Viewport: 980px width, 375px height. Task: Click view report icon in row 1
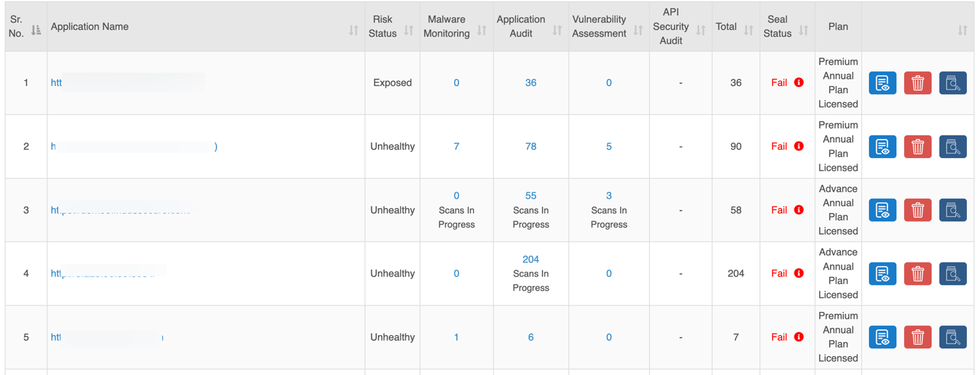pos(882,83)
